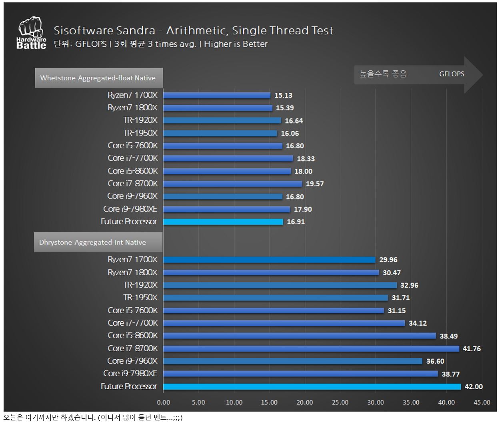The image size is (504, 422).
Task: Click the light-blue Dhrystone Future Processor bar
Action: (x=312, y=386)
